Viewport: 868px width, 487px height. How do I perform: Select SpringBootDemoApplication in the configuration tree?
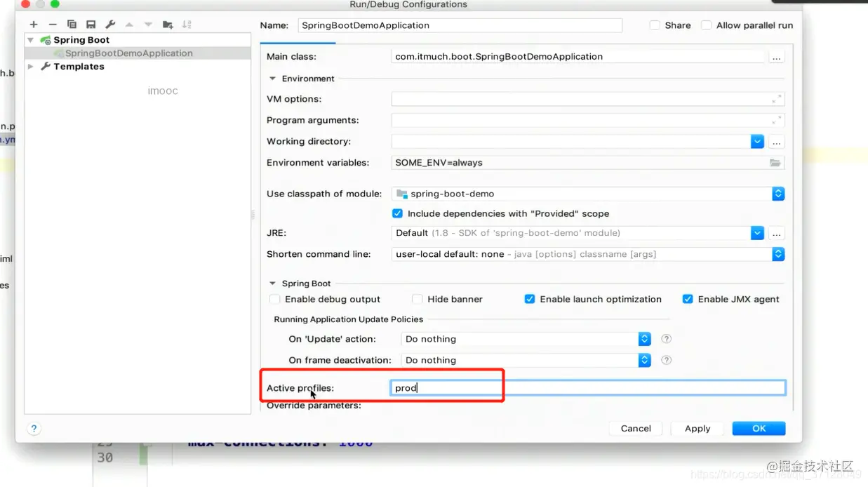coord(129,53)
